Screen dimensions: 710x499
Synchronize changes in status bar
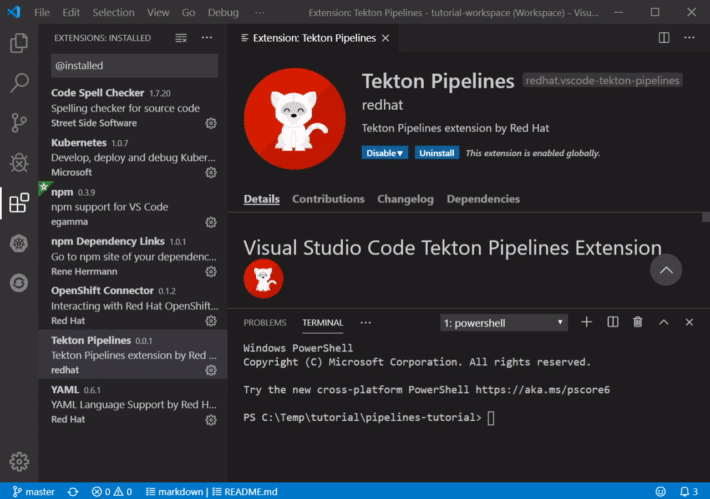73,491
